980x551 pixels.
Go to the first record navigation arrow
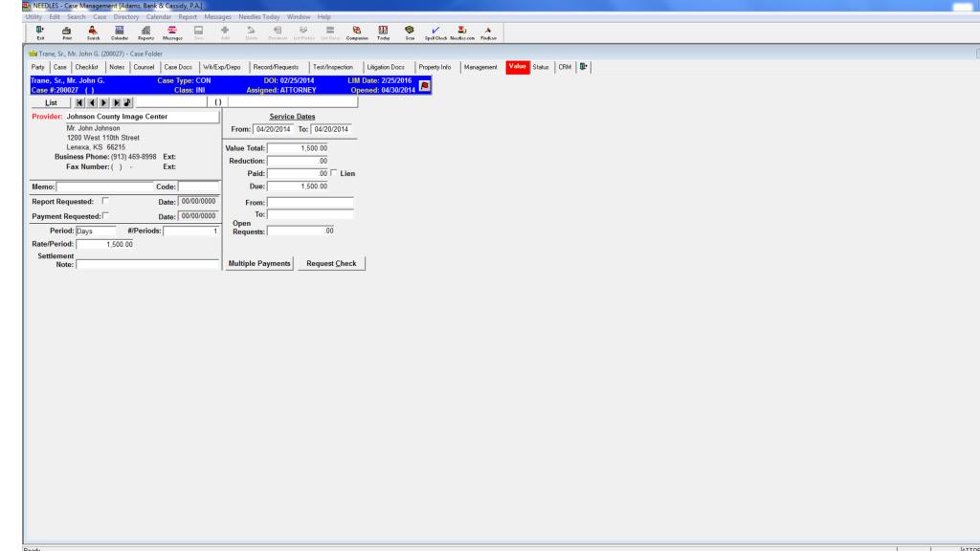[80, 101]
